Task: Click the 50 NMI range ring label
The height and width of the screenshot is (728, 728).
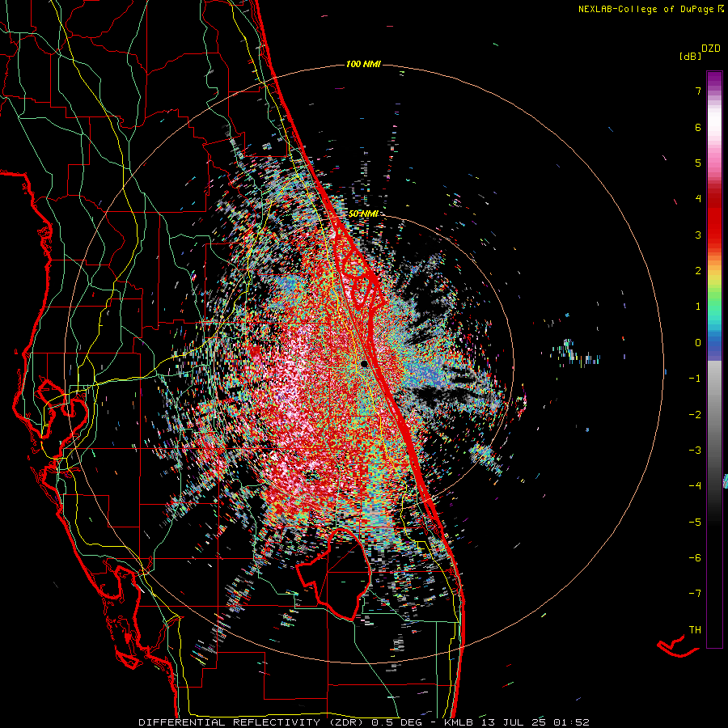Action: [x=363, y=214]
